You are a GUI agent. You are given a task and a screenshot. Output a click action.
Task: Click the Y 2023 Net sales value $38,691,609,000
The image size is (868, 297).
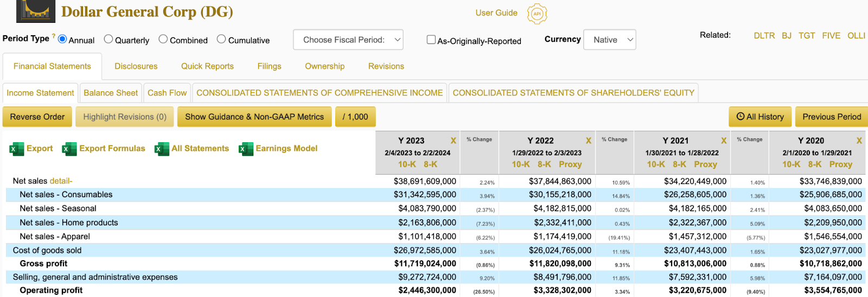tap(425, 181)
